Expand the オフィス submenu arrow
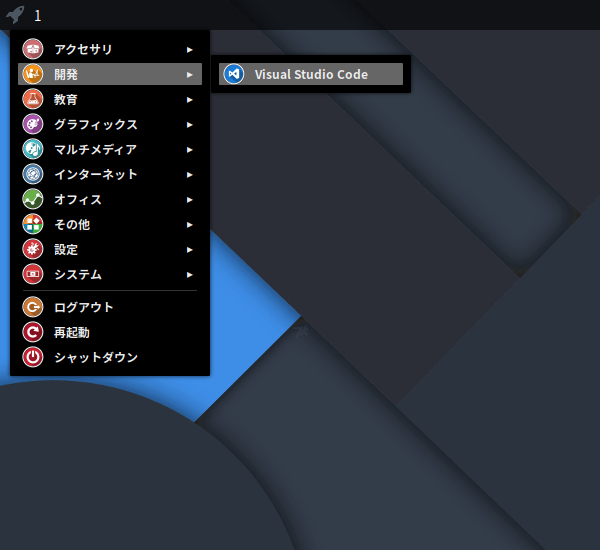Screen dimensions: 600x550 pyautogui.click(x=189, y=199)
